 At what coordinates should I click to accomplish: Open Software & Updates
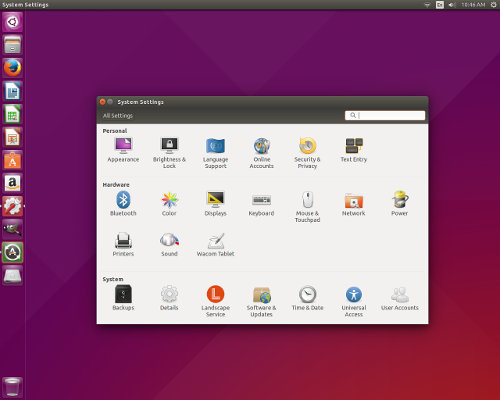coord(261,301)
